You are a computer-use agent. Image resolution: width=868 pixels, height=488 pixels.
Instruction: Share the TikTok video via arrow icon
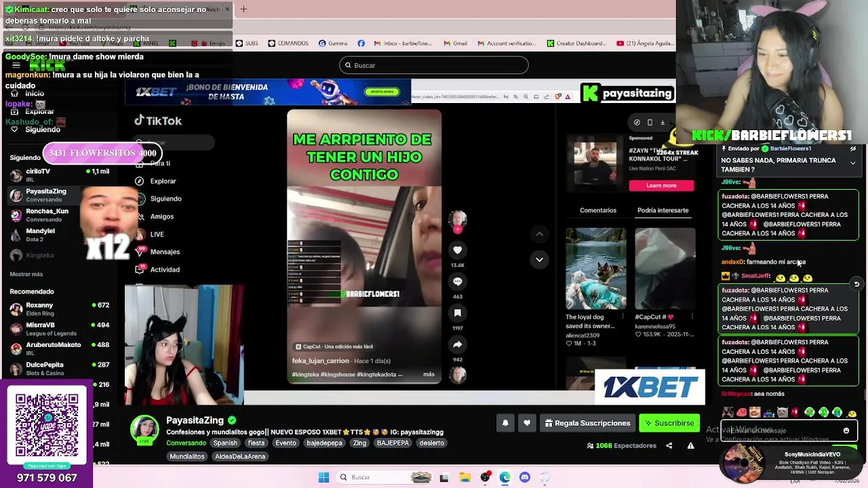[x=458, y=344]
